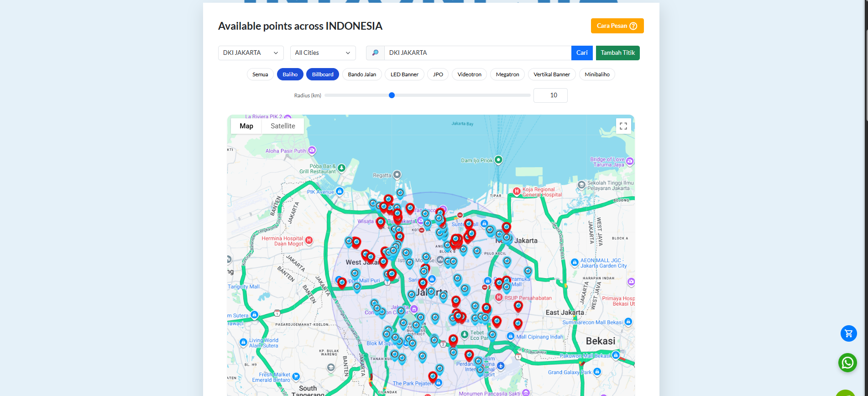Click the La Riviera PIK 2 marker
Viewport: 868px width, 396px height.
[288, 117]
